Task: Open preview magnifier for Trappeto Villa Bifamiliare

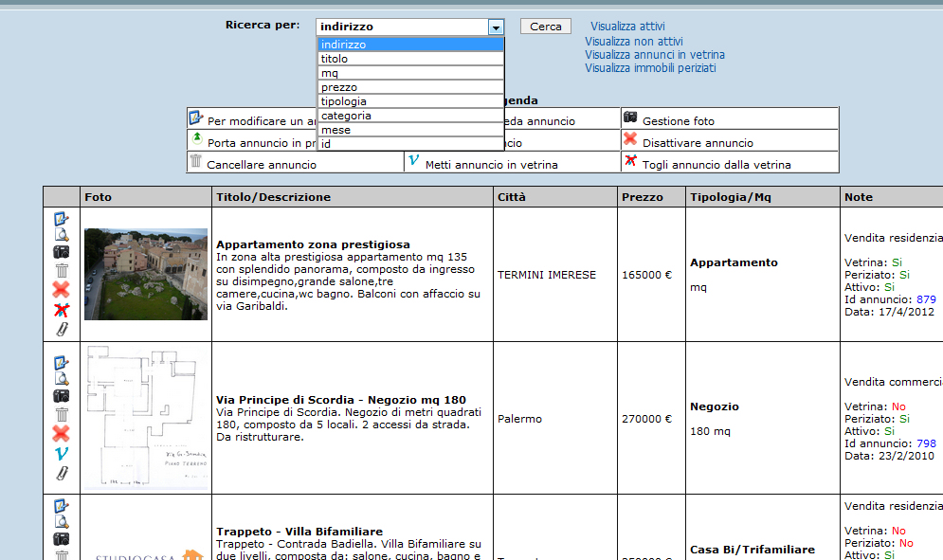Action: pyautogui.click(x=62, y=521)
